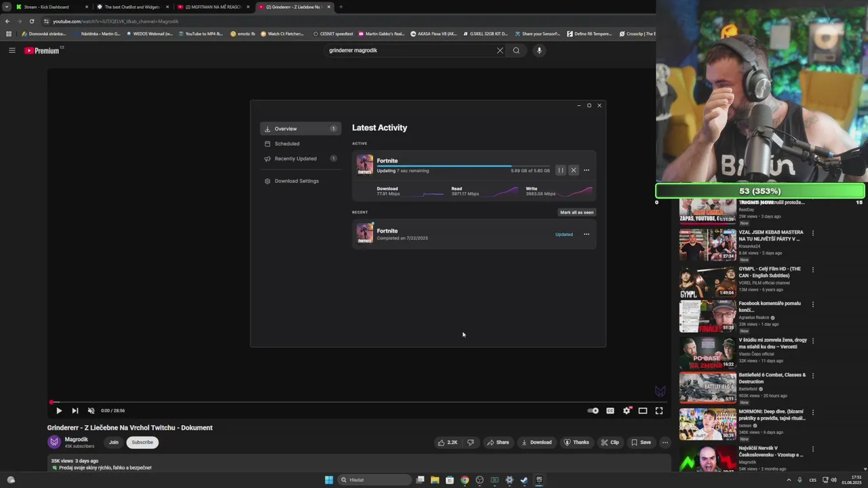The height and width of the screenshot is (488, 868).
Task: Click the YouTube search magnifier button
Action: pyautogui.click(x=516, y=50)
